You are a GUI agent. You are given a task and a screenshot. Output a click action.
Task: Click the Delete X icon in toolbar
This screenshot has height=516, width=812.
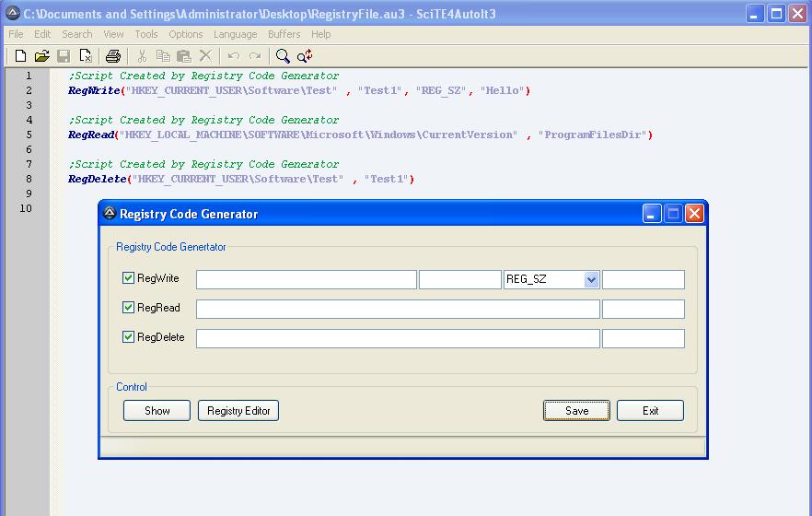205,56
